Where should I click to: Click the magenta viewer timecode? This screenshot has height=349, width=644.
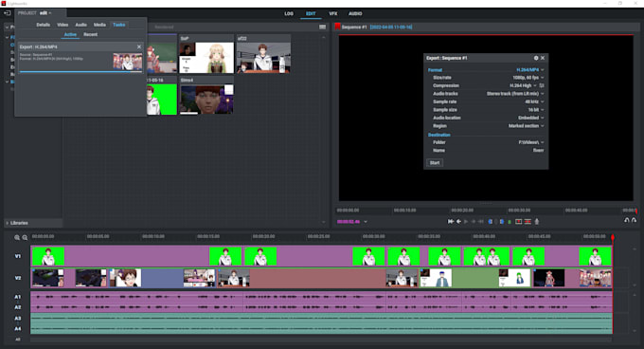click(x=349, y=222)
